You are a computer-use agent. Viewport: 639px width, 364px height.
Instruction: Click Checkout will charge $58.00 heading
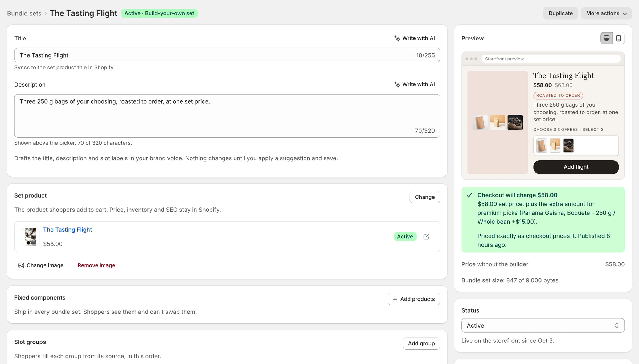pyautogui.click(x=517, y=195)
